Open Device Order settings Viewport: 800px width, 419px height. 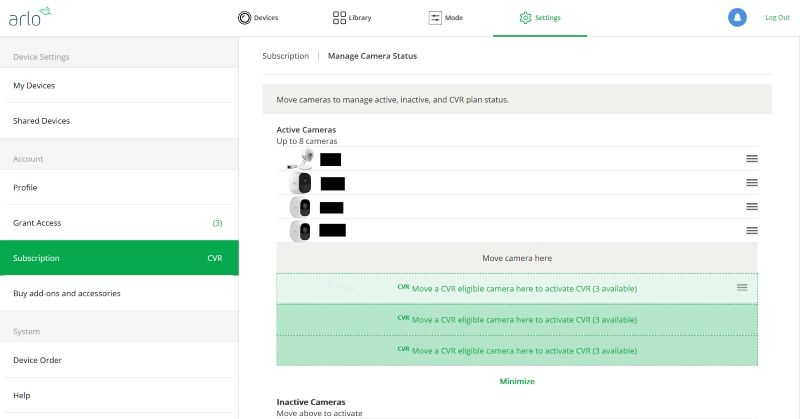click(119, 360)
